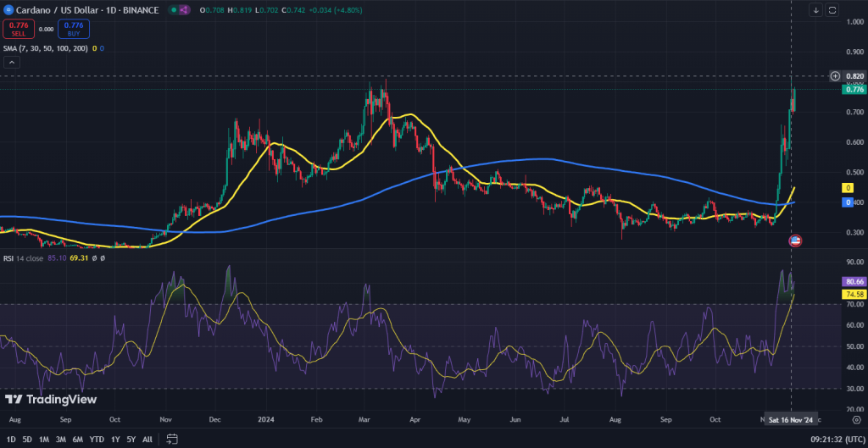Click the blue 0 SMA value
868x448 pixels.
(x=102, y=48)
